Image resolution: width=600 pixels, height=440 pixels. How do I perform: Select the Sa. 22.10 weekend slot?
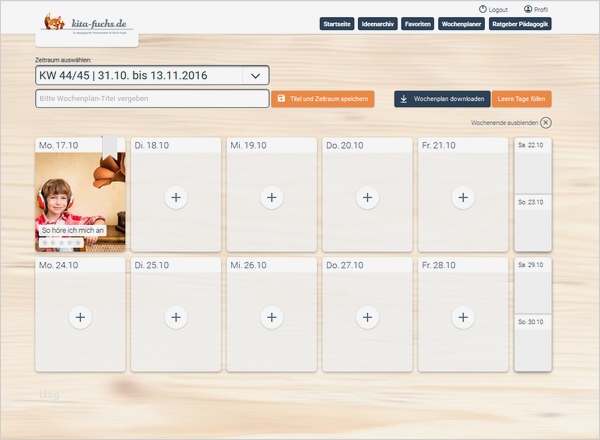click(533, 166)
